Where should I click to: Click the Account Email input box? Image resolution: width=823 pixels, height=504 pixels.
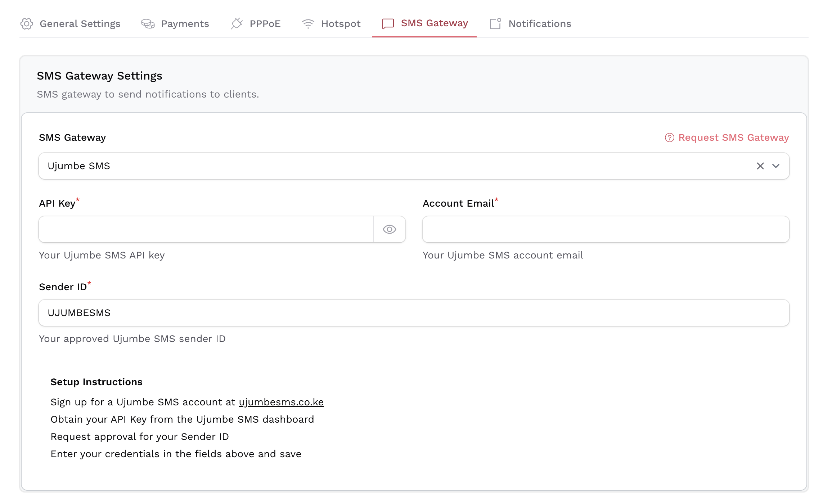[605, 229]
